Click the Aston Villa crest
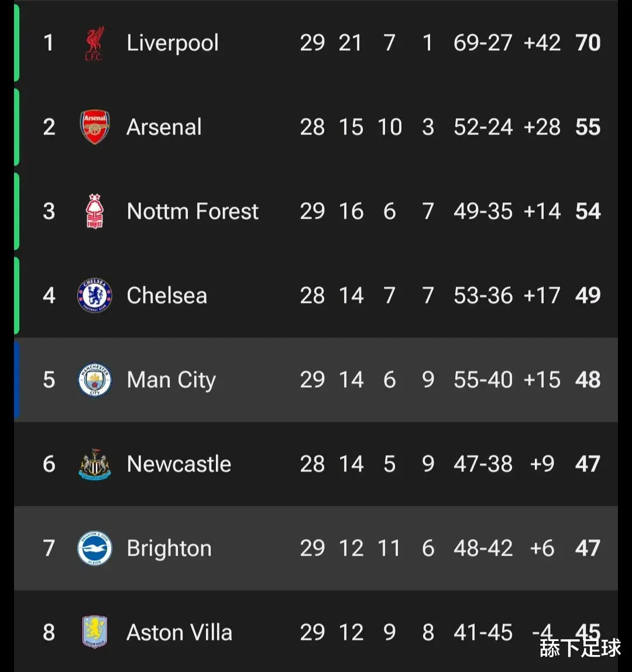632x672 pixels. [x=95, y=632]
